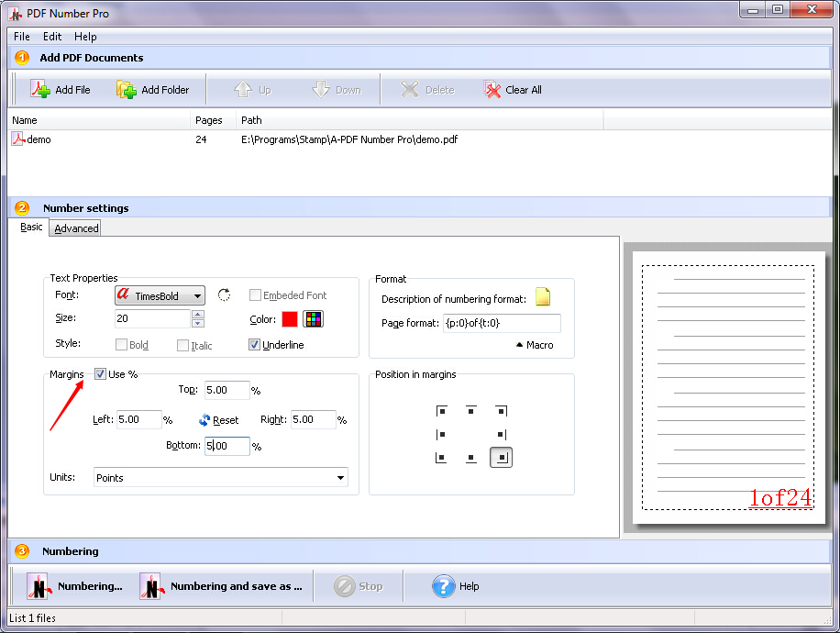Expand the Macro list
The height and width of the screenshot is (633, 840).
534,345
